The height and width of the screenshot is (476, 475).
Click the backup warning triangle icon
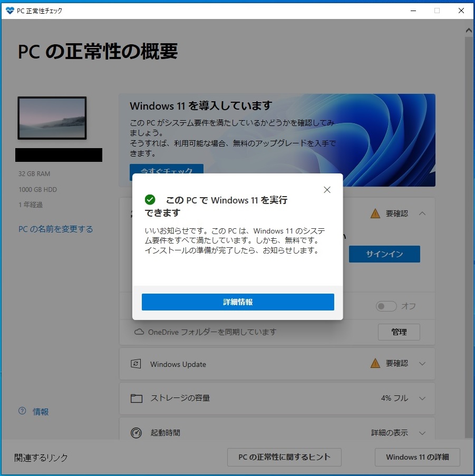pos(375,213)
